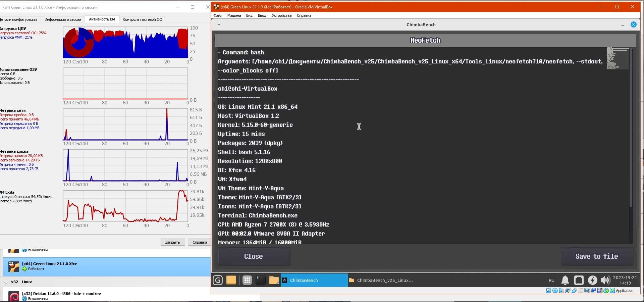Click the Закрыть button in session info
Viewport: 644px width, 302px height.
(173, 242)
